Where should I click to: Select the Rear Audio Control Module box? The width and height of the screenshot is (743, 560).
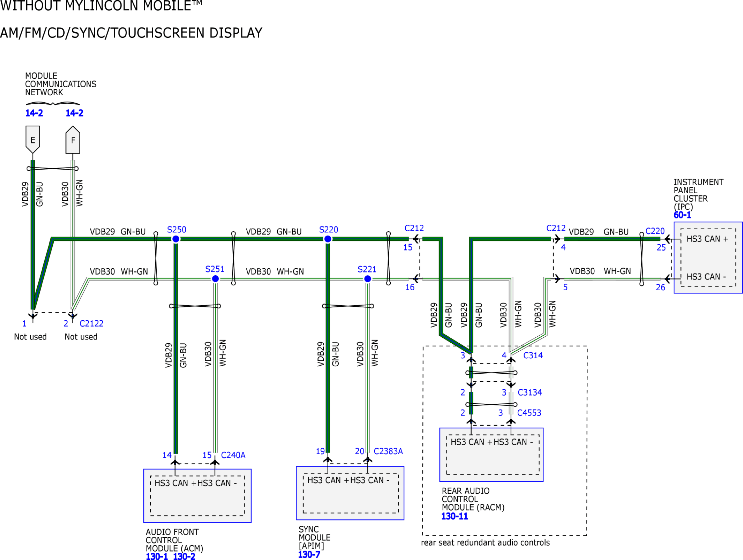(491, 455)
